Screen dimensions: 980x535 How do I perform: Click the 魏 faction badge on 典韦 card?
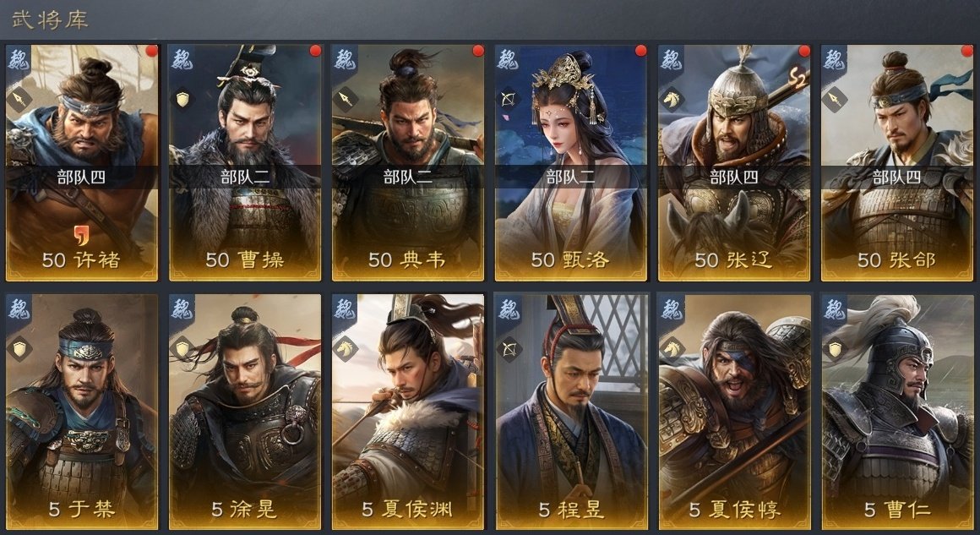click(346, 59)
